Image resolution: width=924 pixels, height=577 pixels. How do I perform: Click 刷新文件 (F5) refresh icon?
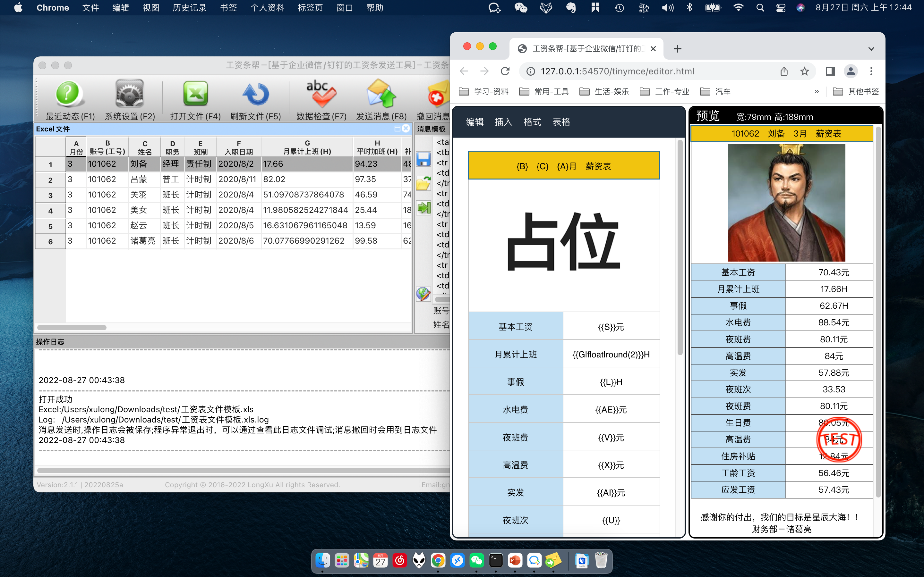click(x=255, y=94)
